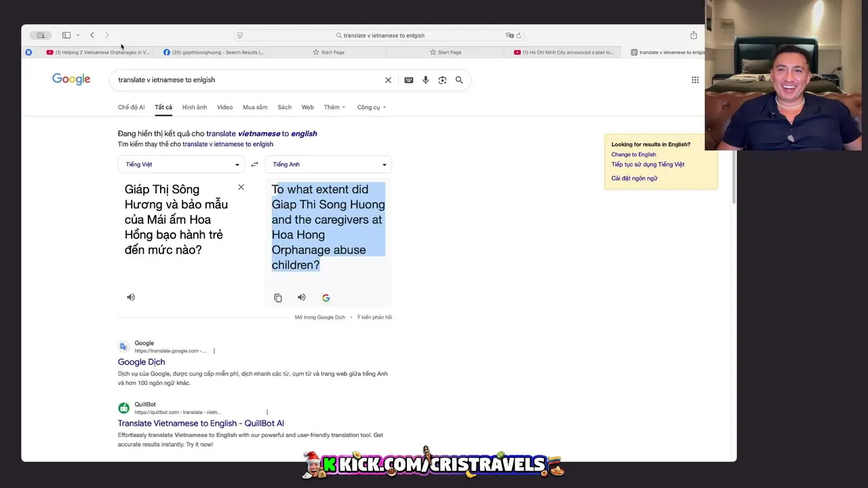The image size is (868, 488).
Task: Start voice search with microphone icon
Action: [x=426, y=80]
